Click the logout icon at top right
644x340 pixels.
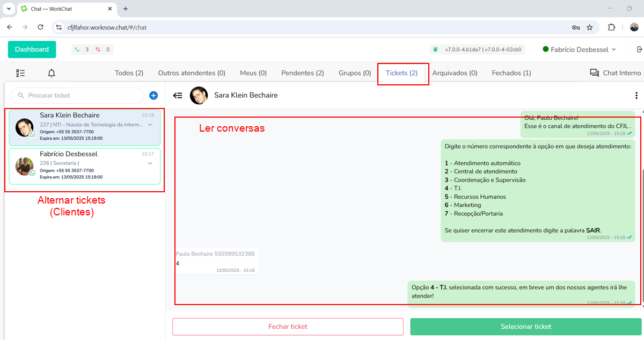coord(639,49)
